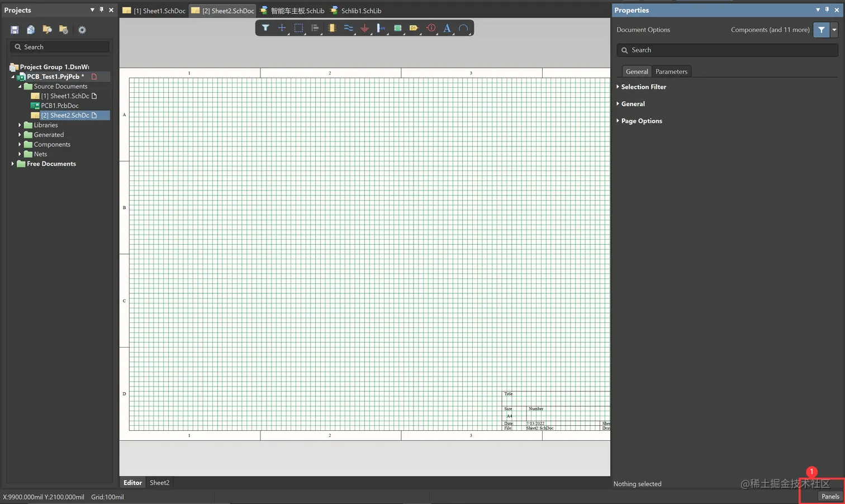Place a part with the component icon
Screen dimensions: 845x504
(332, 28)
